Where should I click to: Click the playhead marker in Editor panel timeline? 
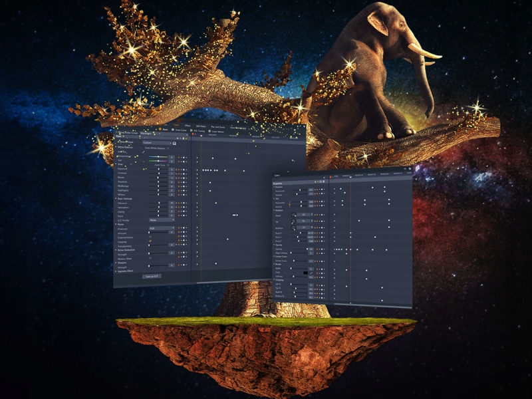click(350, 177)
